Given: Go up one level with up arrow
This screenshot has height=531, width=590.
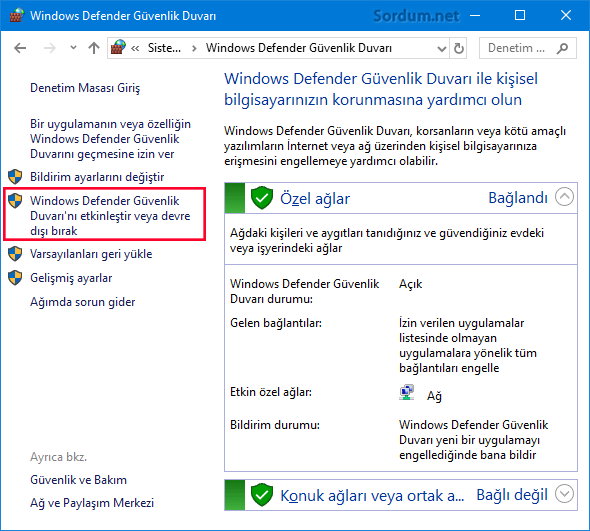Looking at the screenshot, I should click(x=94, y=48).
